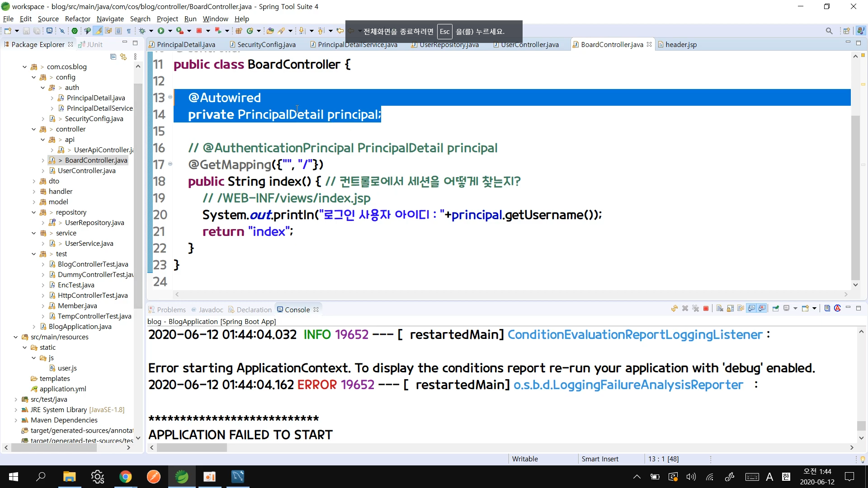Switch to SecurityConfig.java editor tab
The height and width of the screenshot is (488, 868).
pyautogui.click(x=266, y=44)
